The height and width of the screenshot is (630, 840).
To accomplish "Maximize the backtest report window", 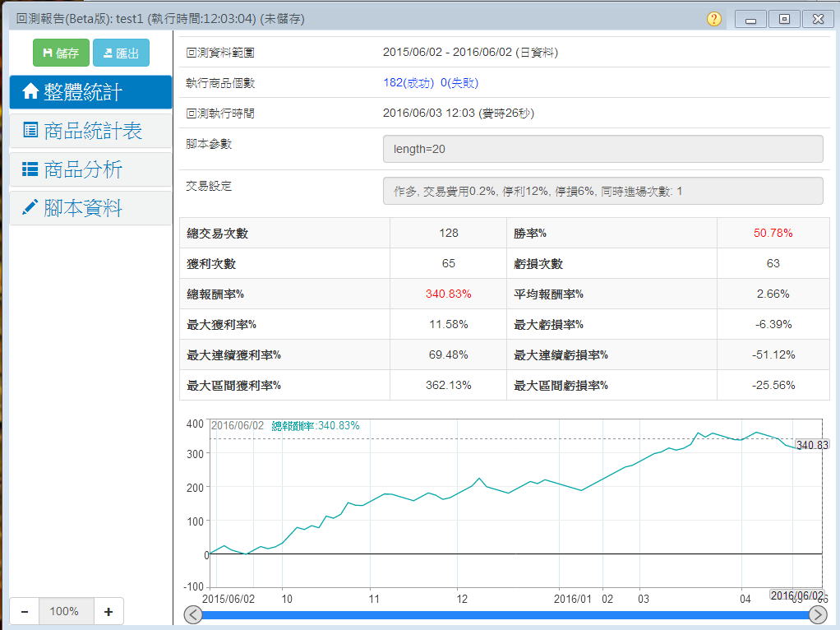I will pyautogui.click(x=784, y=19).
